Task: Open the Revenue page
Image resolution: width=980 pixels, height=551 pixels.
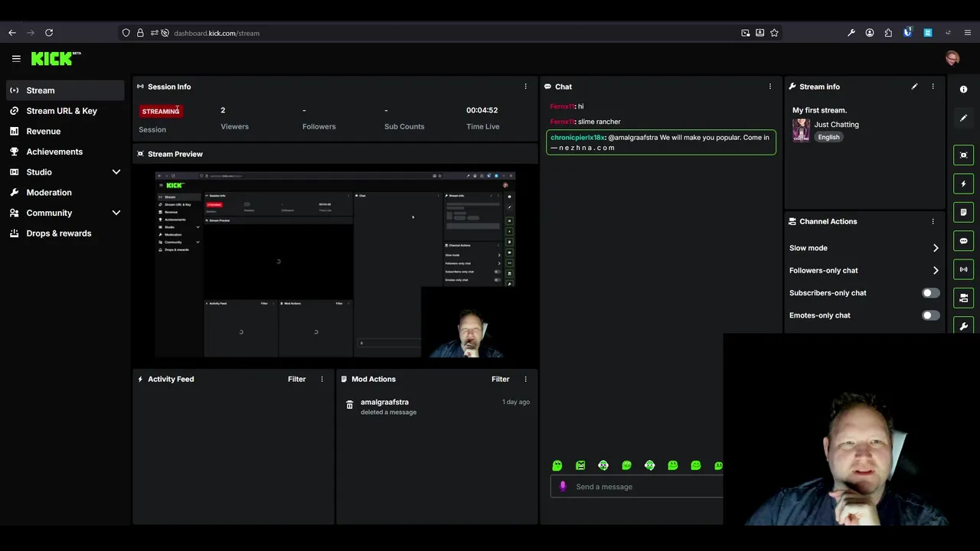Action: (x=65, y=132)
